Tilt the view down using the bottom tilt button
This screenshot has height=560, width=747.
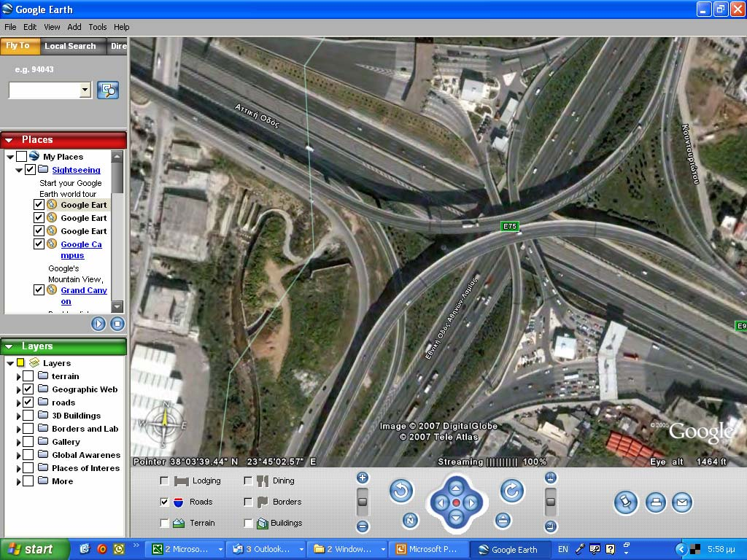(x=550, y=526)
